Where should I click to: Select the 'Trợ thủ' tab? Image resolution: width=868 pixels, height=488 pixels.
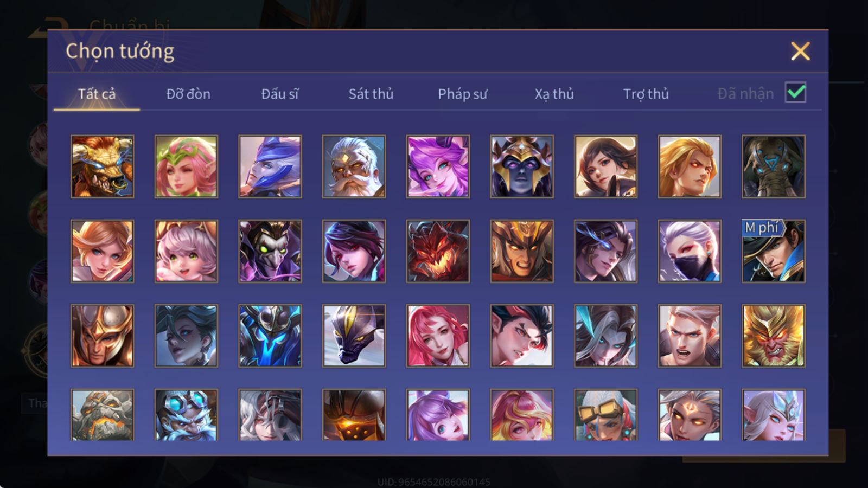click(x=646, y=94)
